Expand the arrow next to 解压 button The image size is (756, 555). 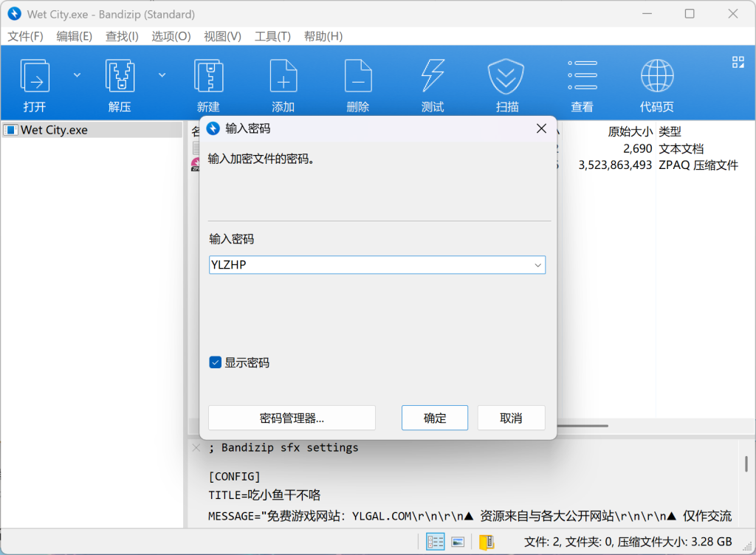[162, 75]
